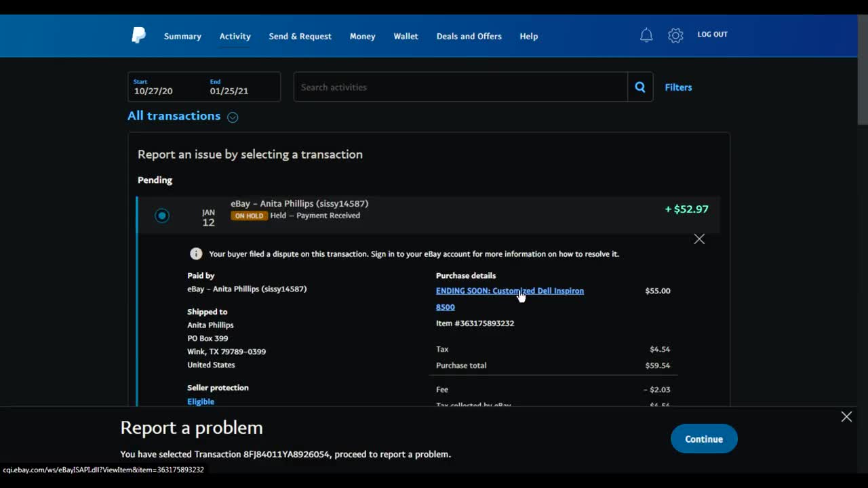Close the transaction details panel
Viewport: 868px width, 488px height.
coord(699,239)
